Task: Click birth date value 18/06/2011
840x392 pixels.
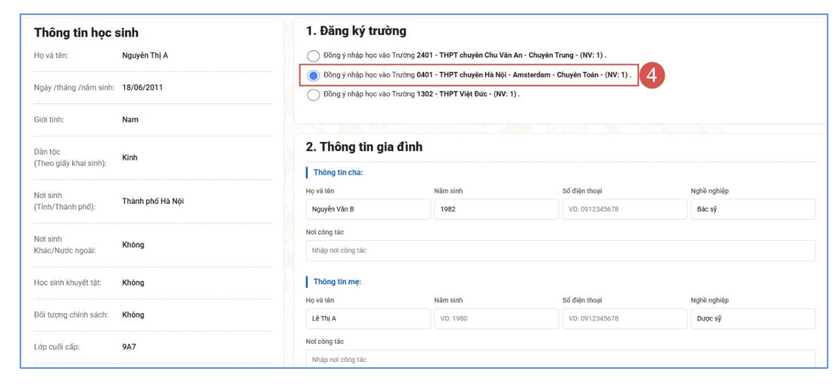Action: point(142,87)
